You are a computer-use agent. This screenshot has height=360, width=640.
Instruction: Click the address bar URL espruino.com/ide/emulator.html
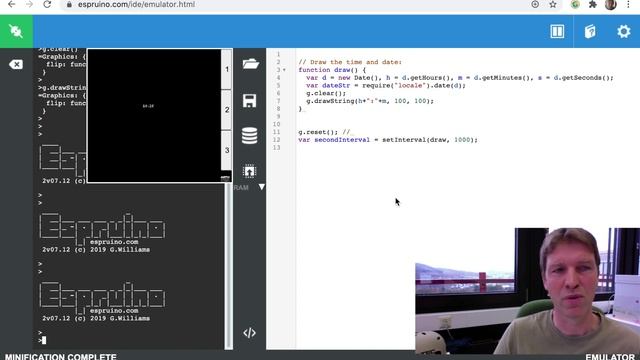coord(136,4)
